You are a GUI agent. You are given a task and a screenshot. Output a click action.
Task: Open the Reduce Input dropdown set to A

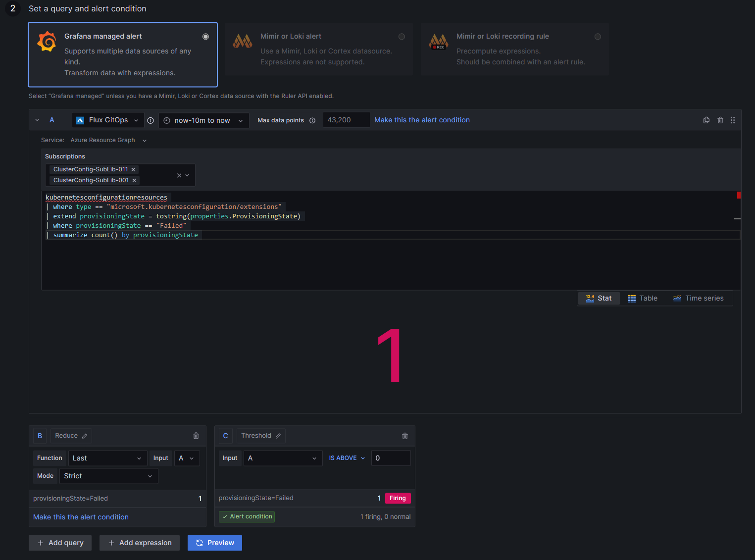(187, 458)
